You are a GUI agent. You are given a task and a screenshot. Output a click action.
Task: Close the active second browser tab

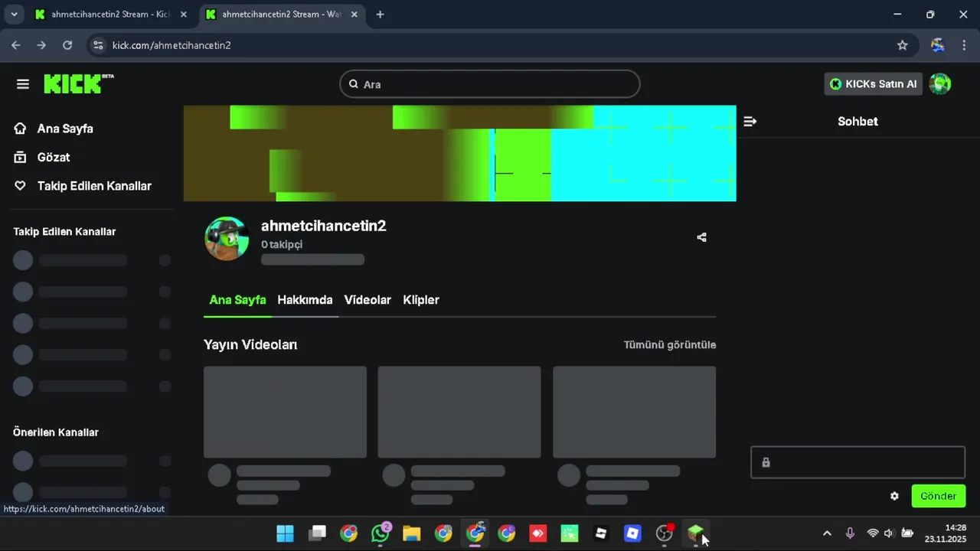pyautogui.click(x=354, y=15)
